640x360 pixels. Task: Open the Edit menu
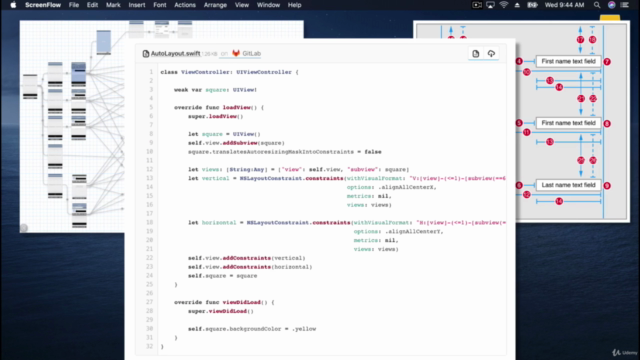pyautogui.click(x=92, y=5)
